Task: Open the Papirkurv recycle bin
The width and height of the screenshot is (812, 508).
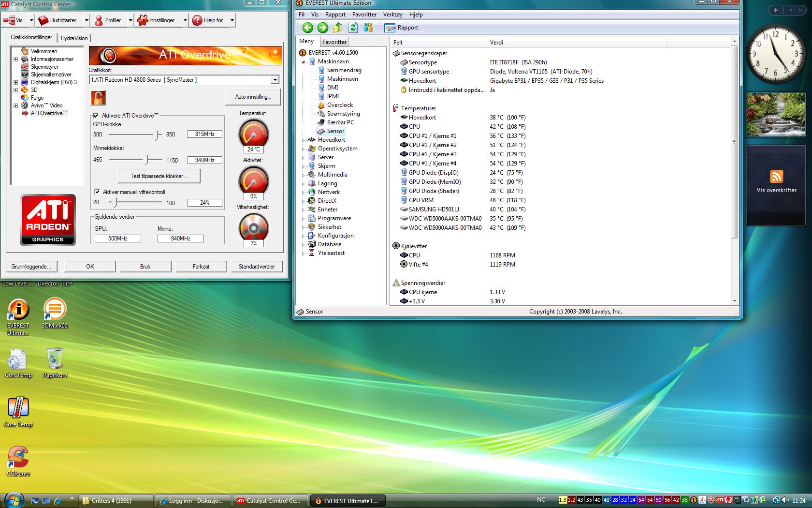Action: click(55, 363)
